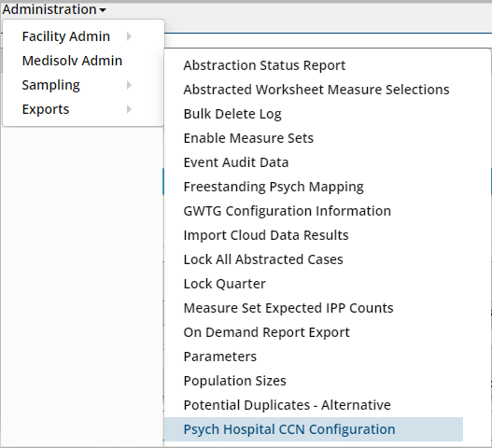Open the Bulk Delete Log
492x448 pixels.
(232, 114)
